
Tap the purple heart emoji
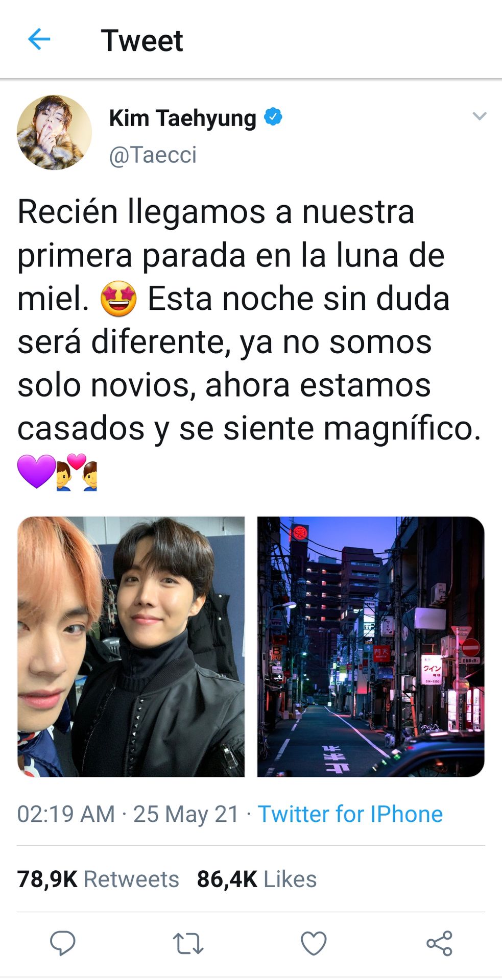tap(37, 472)
